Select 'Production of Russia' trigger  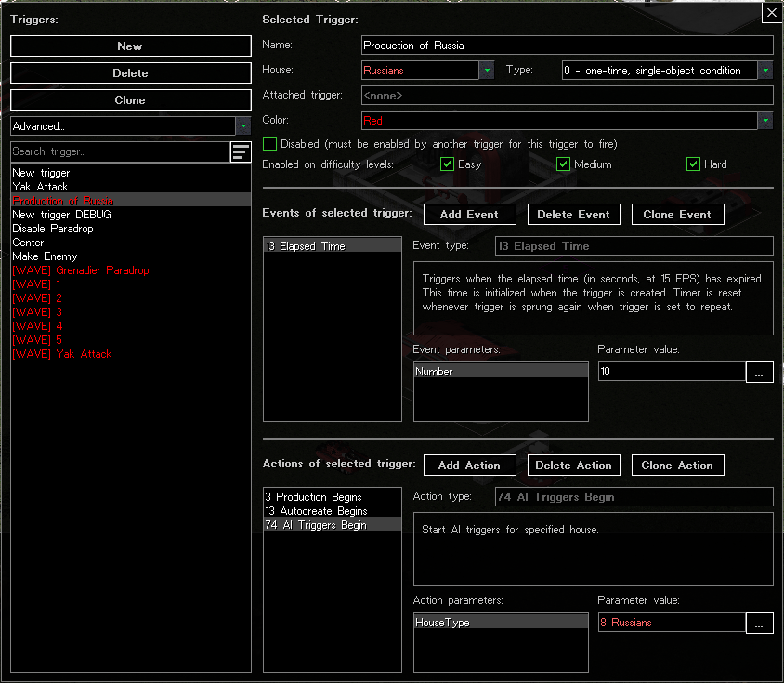pyautogui.click(x=130, y=201)
